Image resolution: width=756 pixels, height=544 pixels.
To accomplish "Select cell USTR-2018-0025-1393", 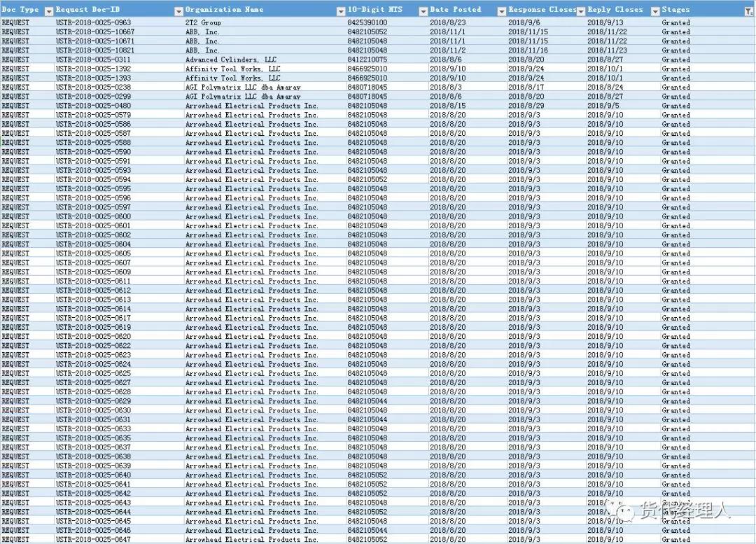I will 119,78.
